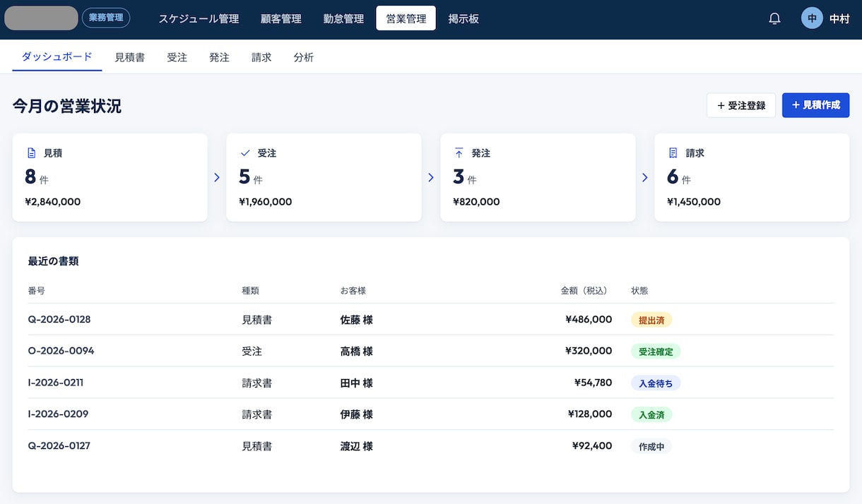Image resolution: width=862 pixels, height=504 pixels.
Task: Click the amount ¥320,000
Action: (x=589, y=351)
